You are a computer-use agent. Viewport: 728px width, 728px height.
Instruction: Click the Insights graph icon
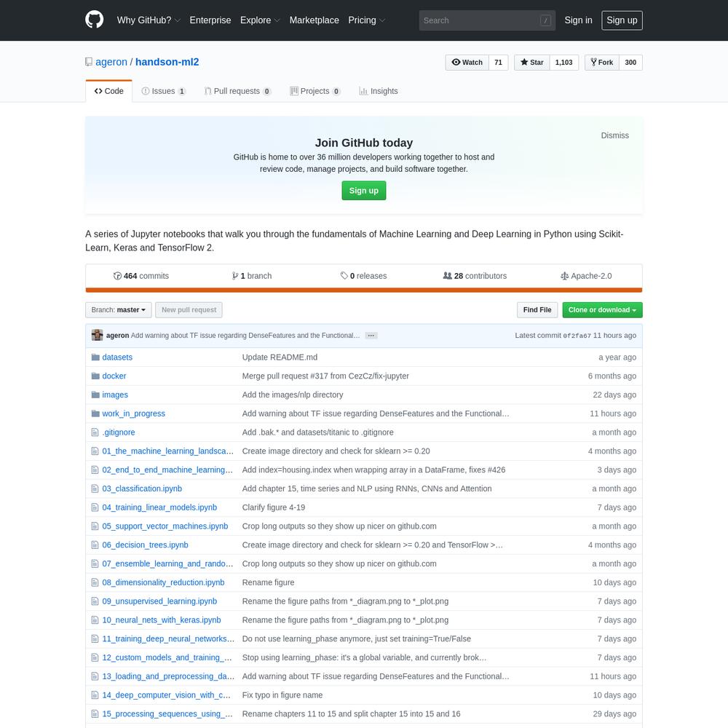[x=363, y=91]
